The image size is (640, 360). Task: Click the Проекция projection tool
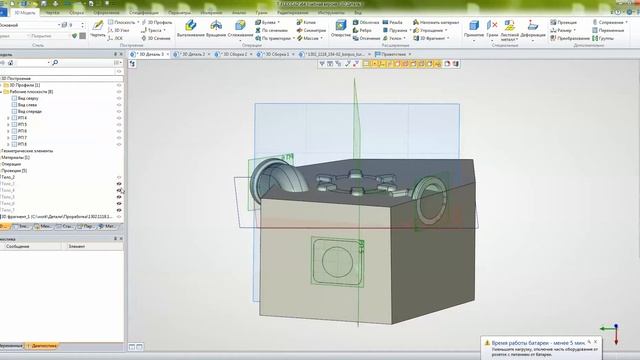click(564, 22)
